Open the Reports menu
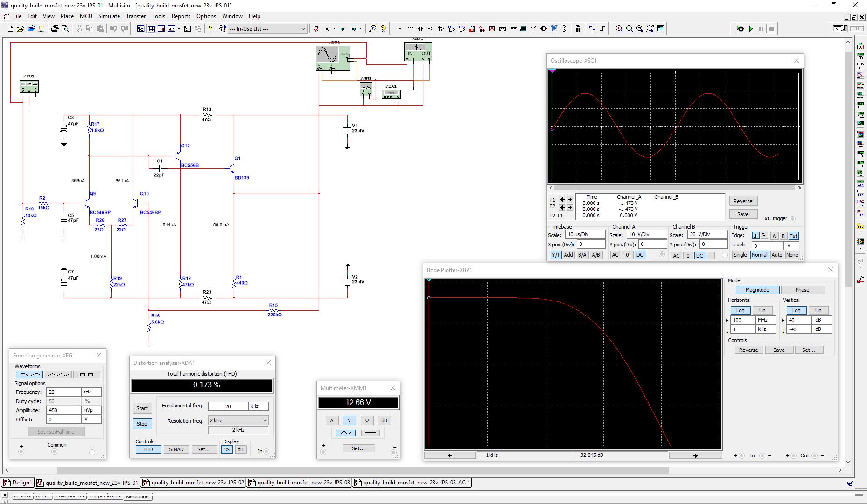This screenshot has height=504, width=867. pyautogui.click(x=181, y=16)
